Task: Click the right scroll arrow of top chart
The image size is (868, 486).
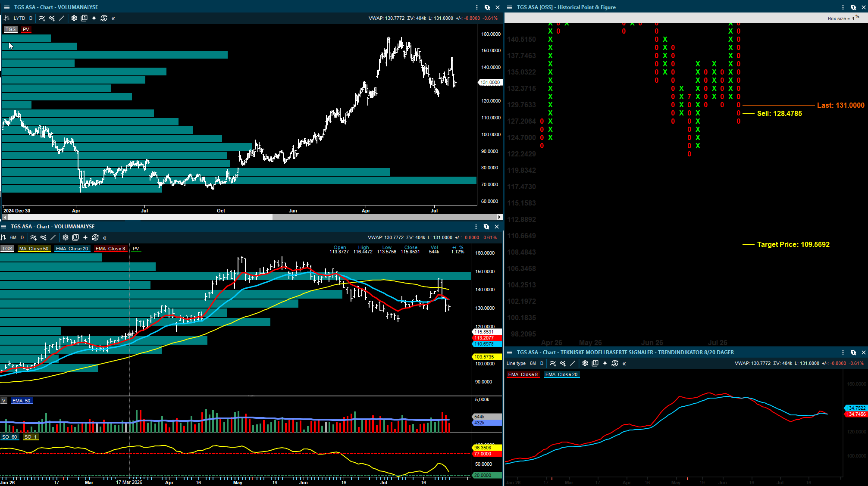Action: click(x=500, y=217)
